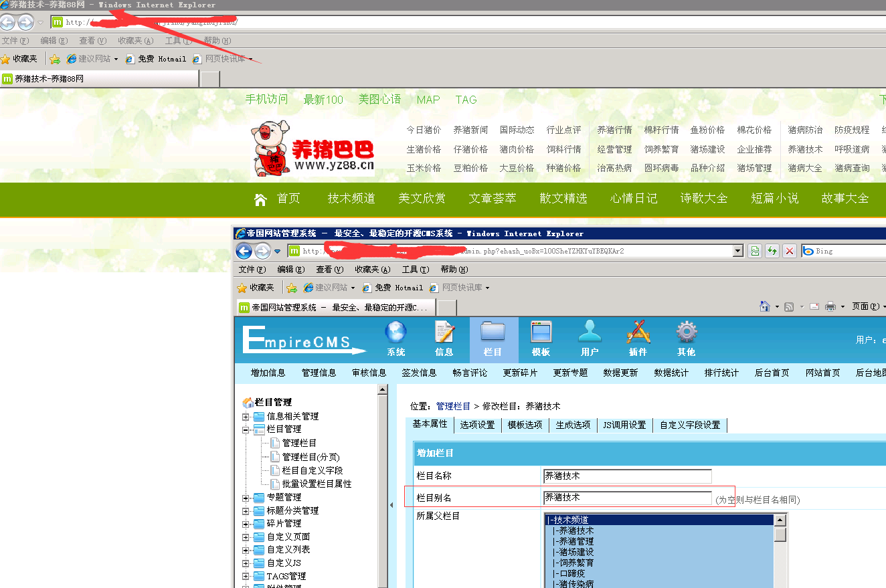The width and height of the screenshot is (886, 588).
Task: Open the 系统 (System) globe icon
Action: [395, 333]
